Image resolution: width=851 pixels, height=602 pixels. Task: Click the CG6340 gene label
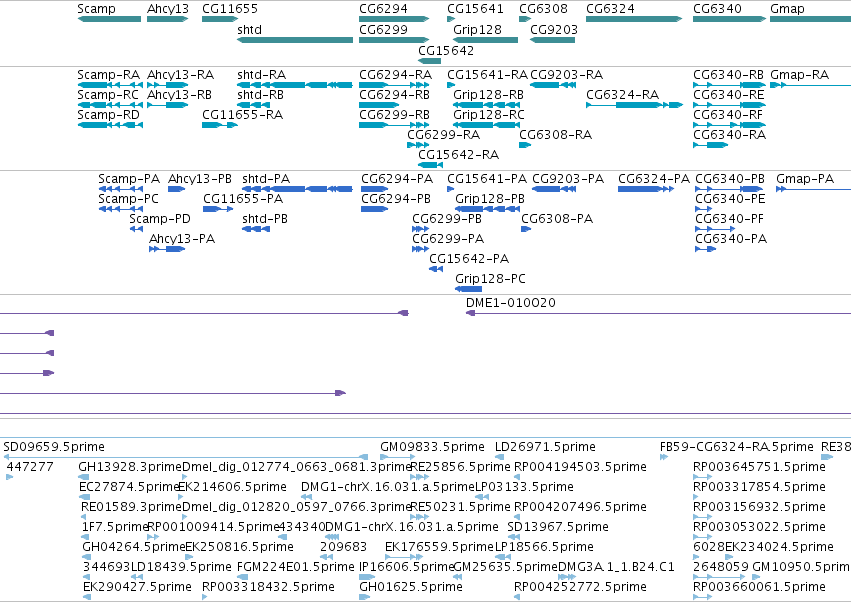717,9
